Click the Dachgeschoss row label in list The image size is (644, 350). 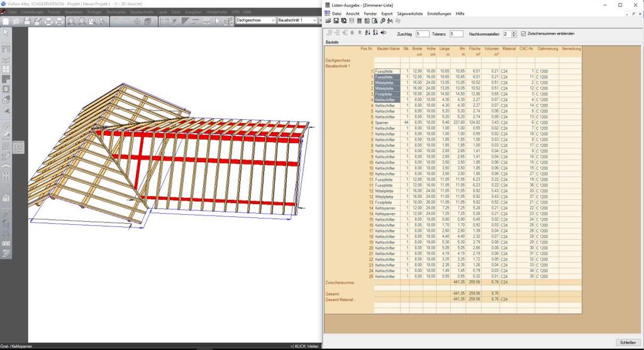338,60
